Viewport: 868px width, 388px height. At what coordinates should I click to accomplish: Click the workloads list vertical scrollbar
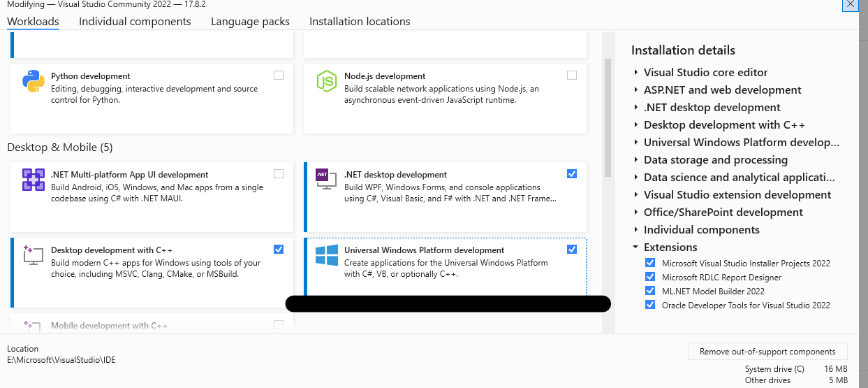[x=608, y=117]
